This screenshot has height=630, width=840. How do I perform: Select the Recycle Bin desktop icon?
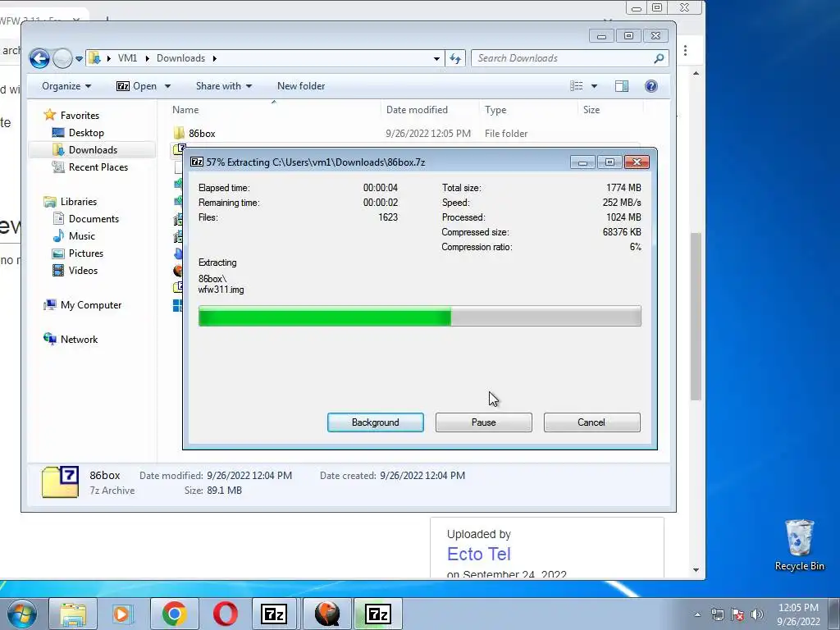click(799, 545)
